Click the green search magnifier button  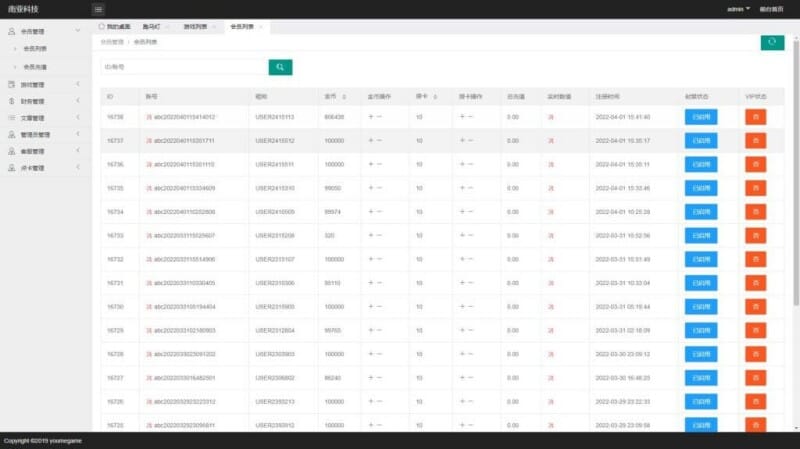coord(280,67)
